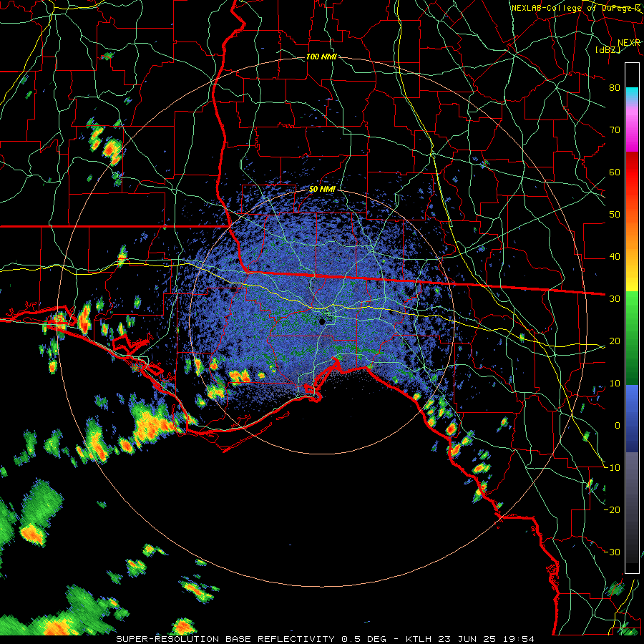Click the "80" value on the dBZ scale
The height and width of the screenshot is (644, 644).
point(615,88)
